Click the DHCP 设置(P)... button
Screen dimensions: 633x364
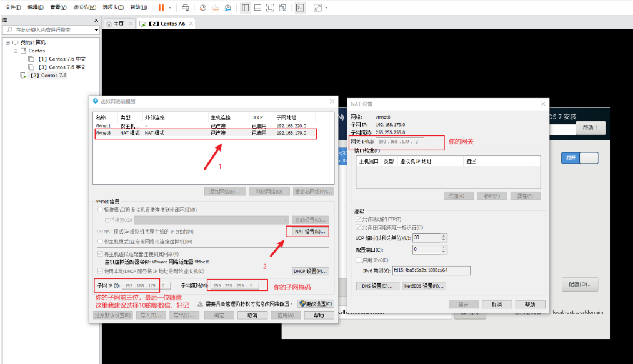(x=310, y=271)
